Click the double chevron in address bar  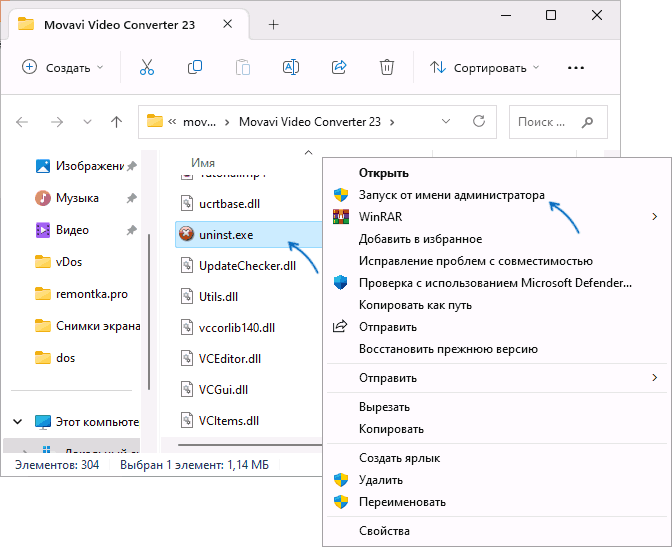pos(172,122)
